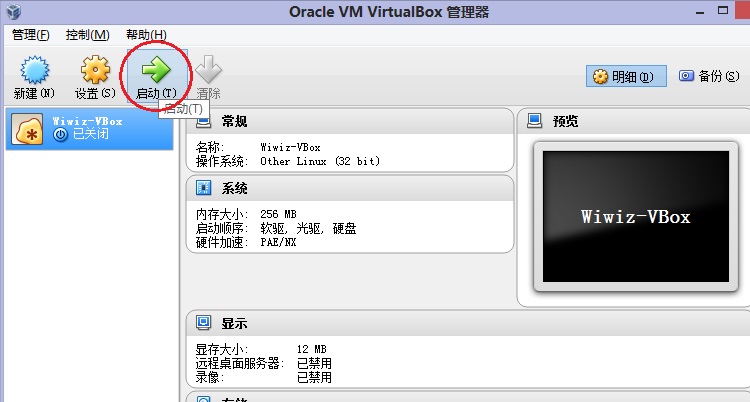Click the text Other Linux (32 bit)
This screenshot has width=750, height=402.
coord(320,161)
